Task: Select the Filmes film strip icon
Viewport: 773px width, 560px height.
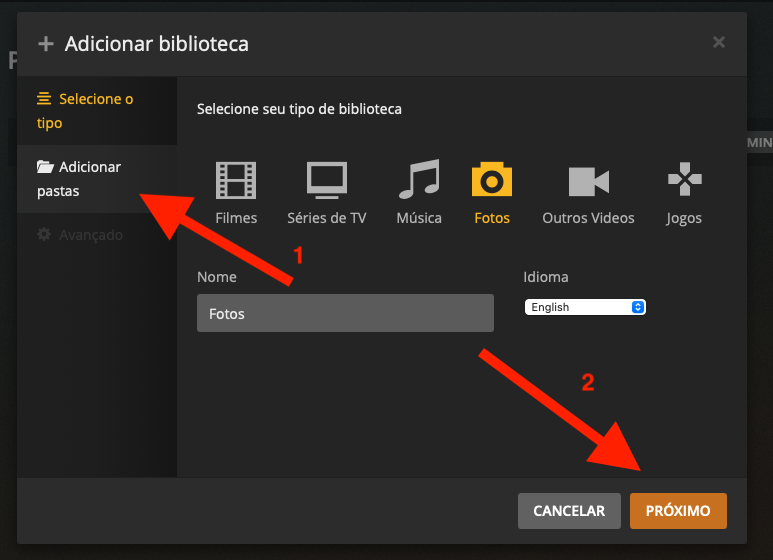Action: pos(236,180)
